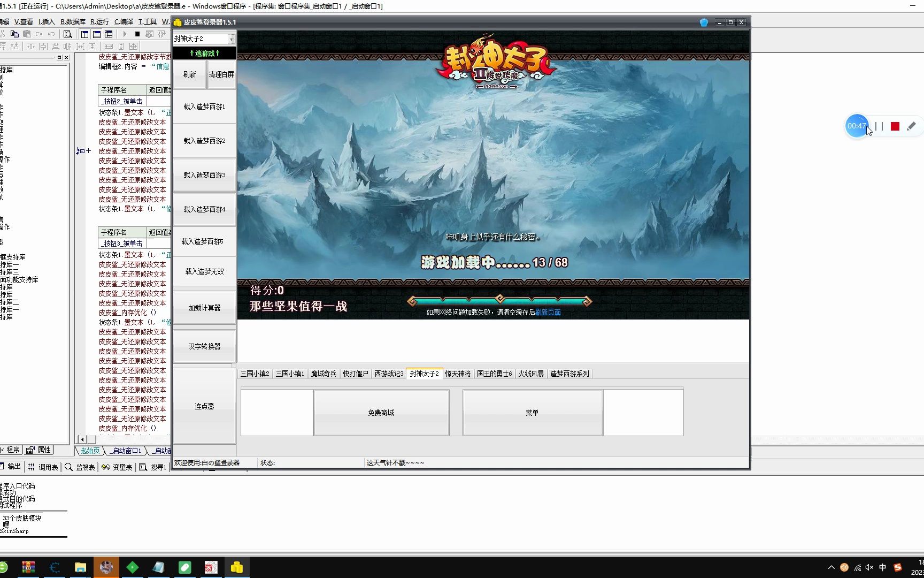
Task: Open the T.工具 menu
Action: pyautogui.click(x=148, y=22)
